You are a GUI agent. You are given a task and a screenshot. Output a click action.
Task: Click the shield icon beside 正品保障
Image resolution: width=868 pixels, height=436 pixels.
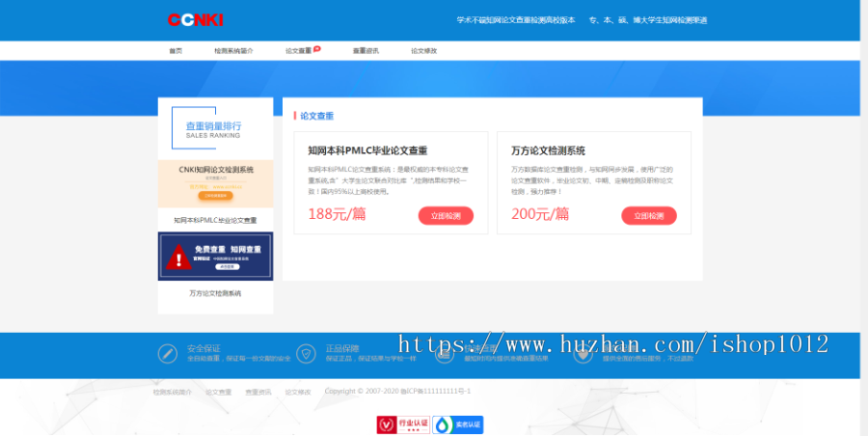(306, 353)
